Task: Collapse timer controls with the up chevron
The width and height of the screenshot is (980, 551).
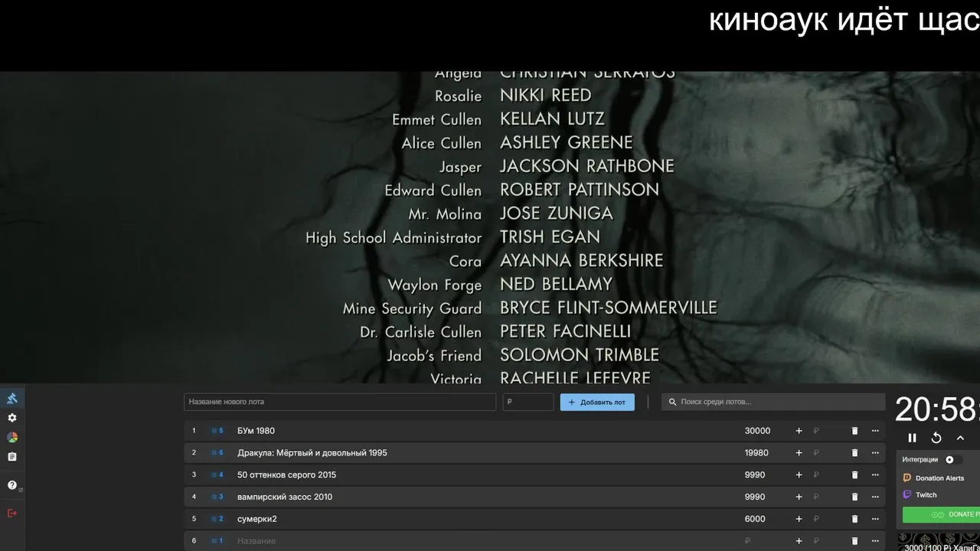Action: coord(960,438)
